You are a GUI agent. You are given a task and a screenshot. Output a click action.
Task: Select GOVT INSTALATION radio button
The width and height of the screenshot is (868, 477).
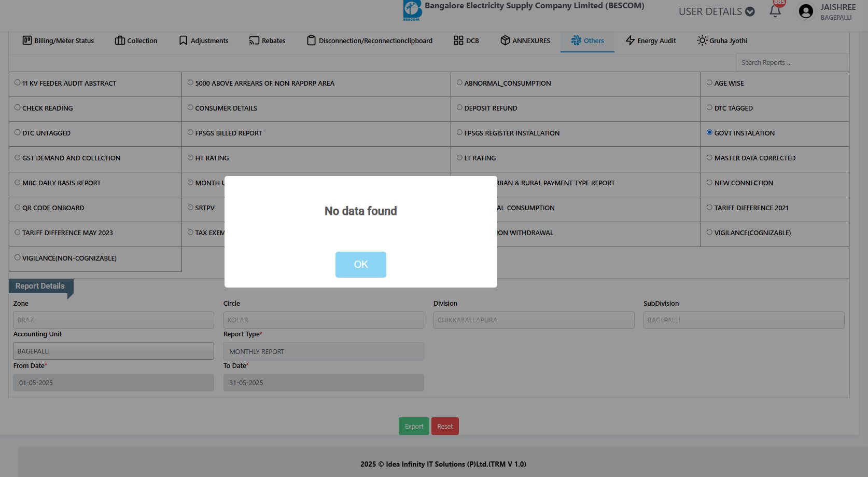coord(709,132)
